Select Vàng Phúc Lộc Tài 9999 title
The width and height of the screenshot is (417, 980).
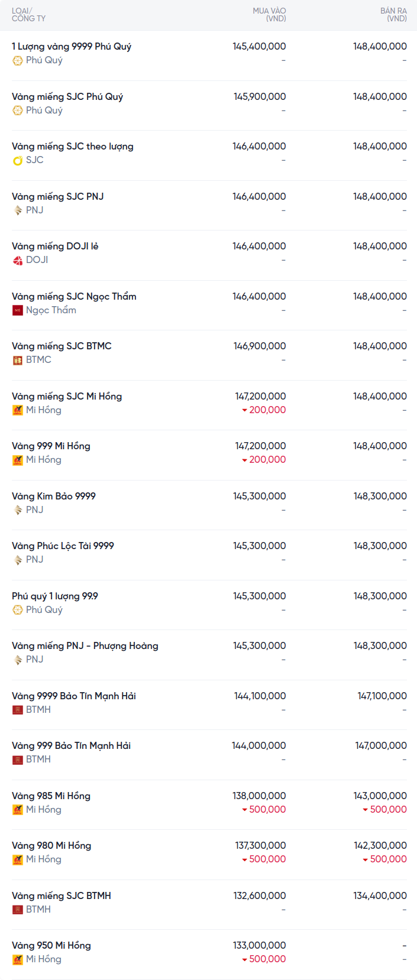[x=63, y=546]
